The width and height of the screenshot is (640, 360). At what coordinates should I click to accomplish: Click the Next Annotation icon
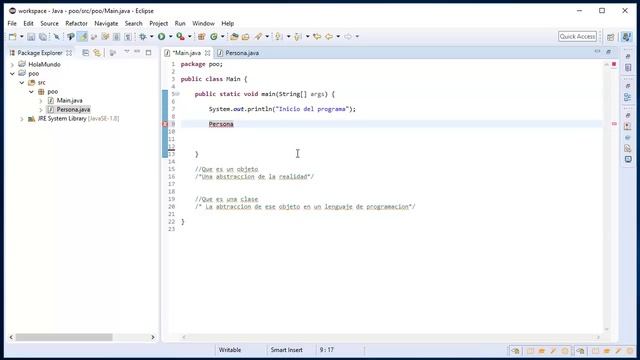point(278,37)
